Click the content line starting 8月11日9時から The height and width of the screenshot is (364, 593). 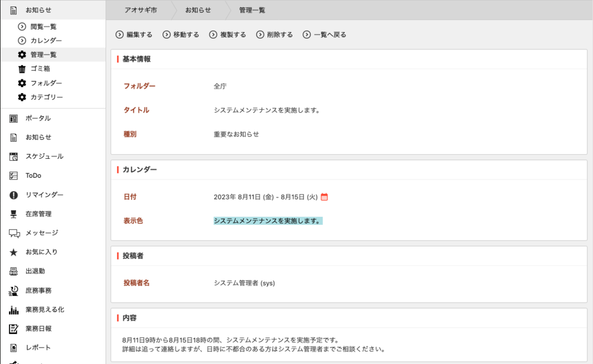click(x=231, y=340)
